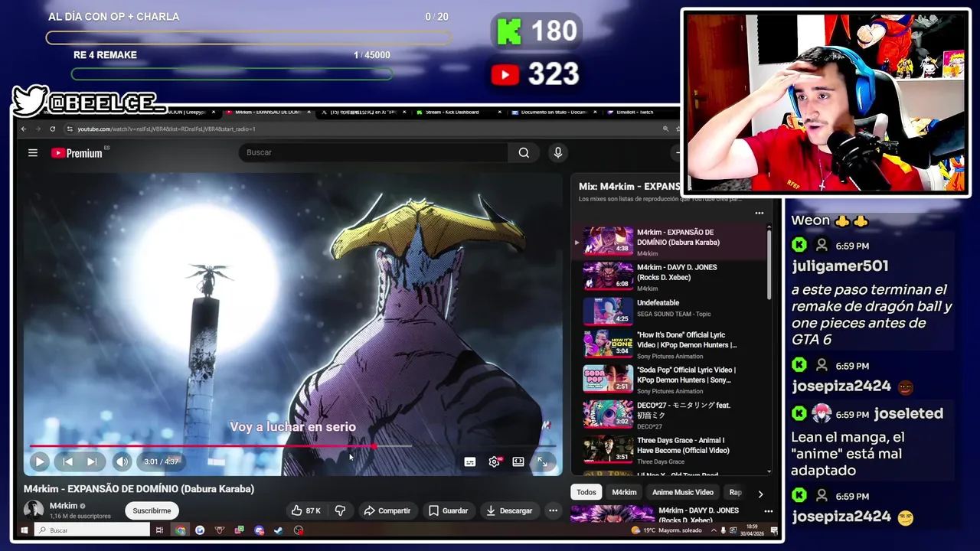The height and width of the screenshot is (551, 980).
Task: Enter fullscreen video mode
Action: (x=542, y=461)
